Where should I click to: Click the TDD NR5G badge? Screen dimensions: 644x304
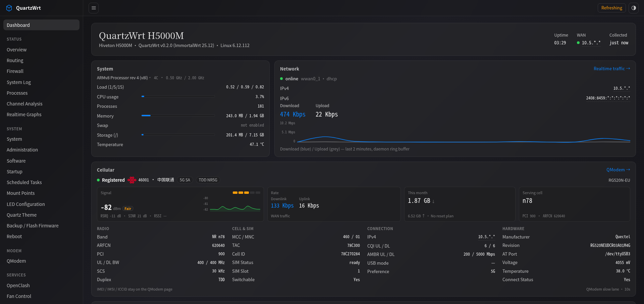[x=208, y=180]
